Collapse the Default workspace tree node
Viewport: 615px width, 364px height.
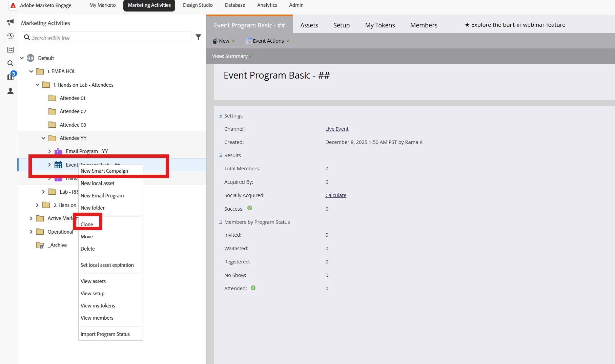click(x=22, y=58)
